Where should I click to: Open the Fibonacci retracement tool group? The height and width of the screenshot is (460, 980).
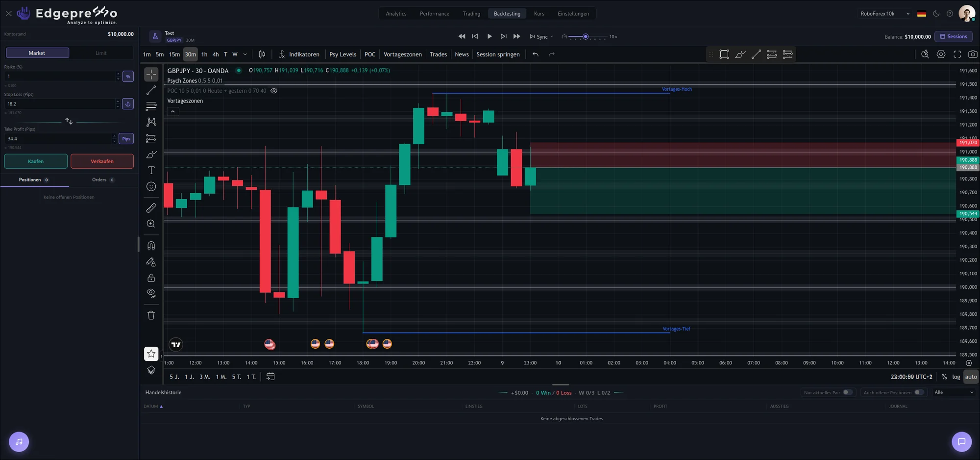click(x=151, y=106)
